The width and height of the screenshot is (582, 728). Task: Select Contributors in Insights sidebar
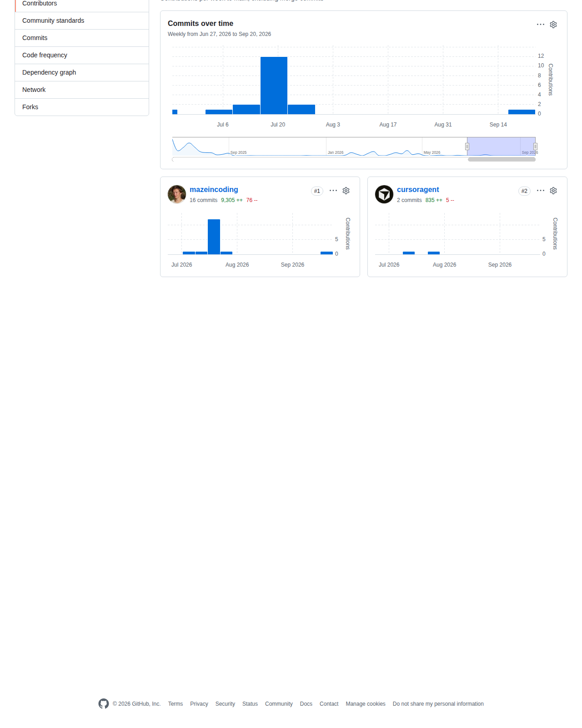pyautogui.click(x=82, y=4)
